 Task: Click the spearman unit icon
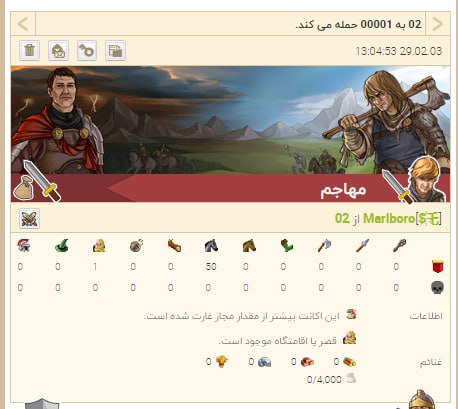pos(362,246)
